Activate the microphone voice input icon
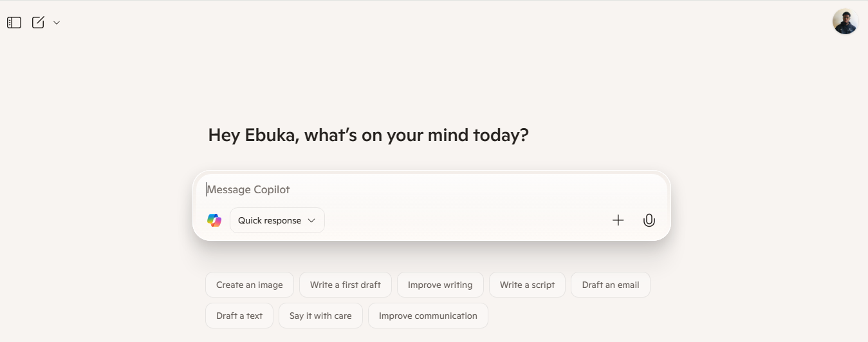 pos(649,220)
